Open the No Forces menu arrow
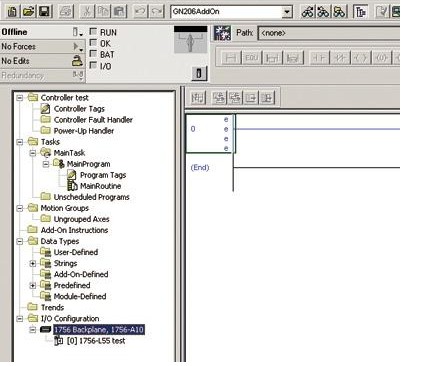Screen dimensions: 422x366 click(77, 47)
